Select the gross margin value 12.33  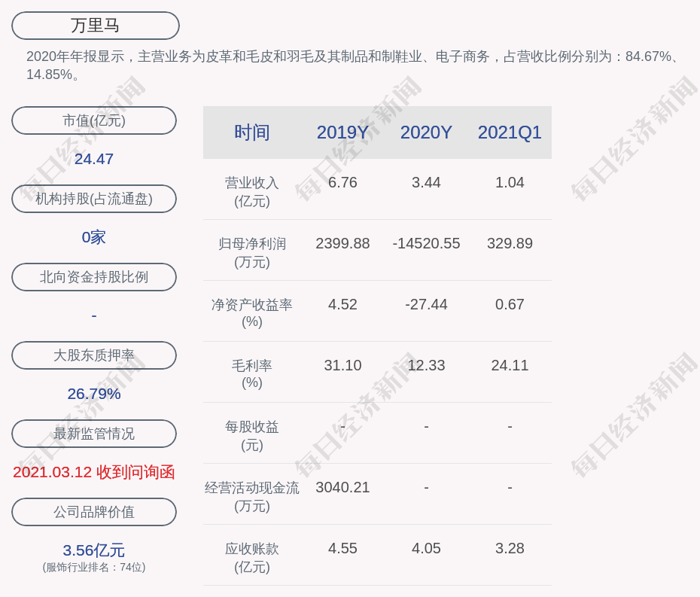pyautogui.click(x=426, y=365)
